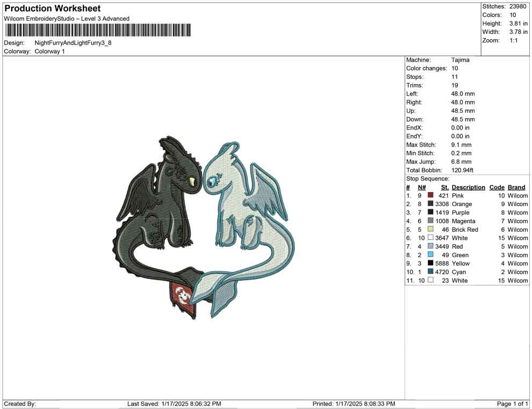This screenshot has height=409, width=532.
Task: Select the Printed timestamp in the footer
Action: pyautogui.click(x=354, y=404)
